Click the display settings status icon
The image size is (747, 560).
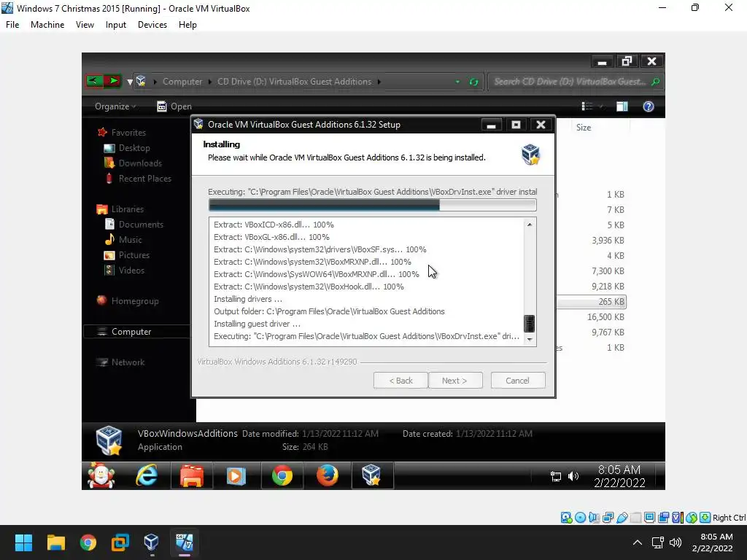pos(649,518)
